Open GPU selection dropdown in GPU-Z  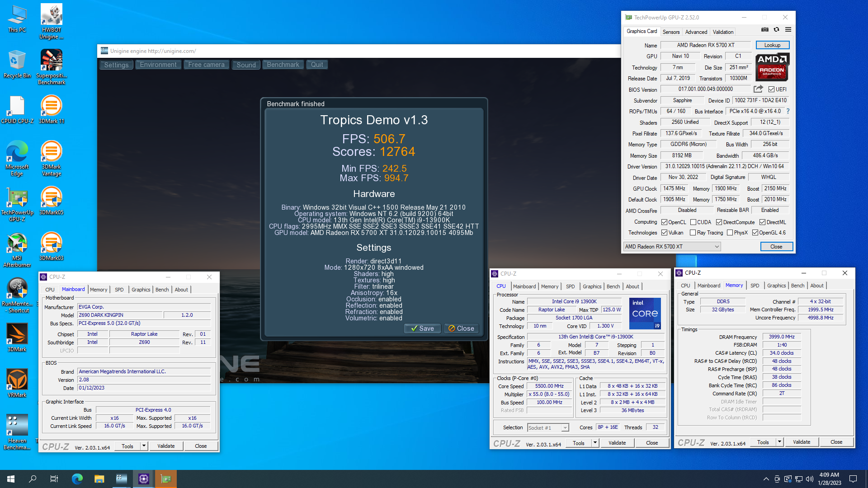coord(672,247)
